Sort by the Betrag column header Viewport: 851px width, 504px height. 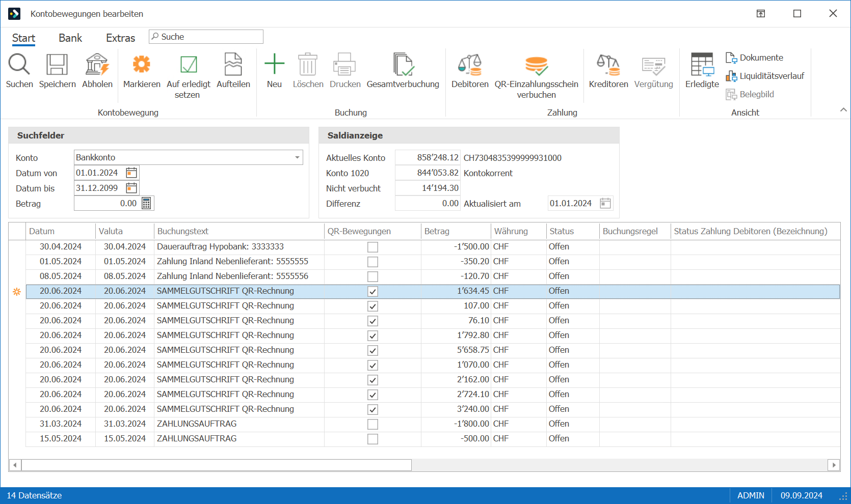point(456,231)
